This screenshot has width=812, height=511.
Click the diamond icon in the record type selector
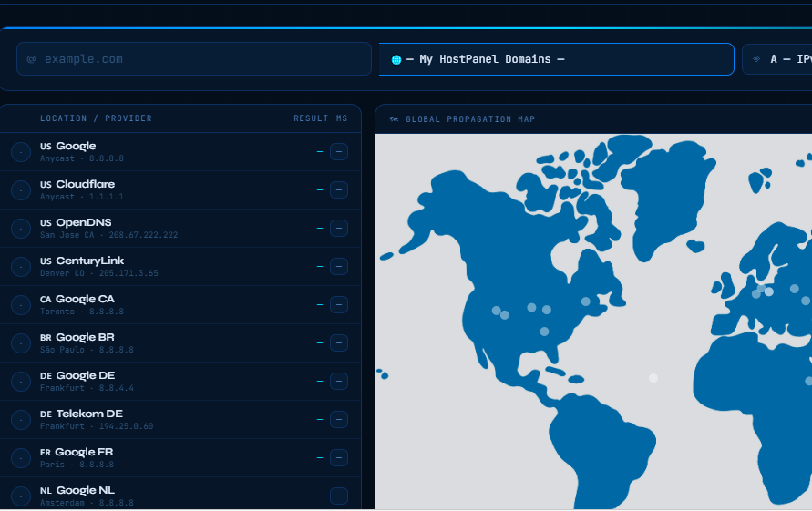tap(756, 59)
